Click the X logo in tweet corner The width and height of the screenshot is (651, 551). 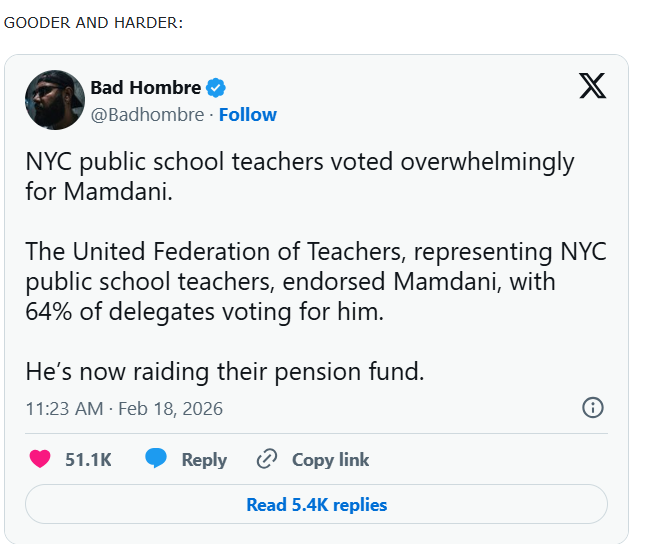(592, 87)
